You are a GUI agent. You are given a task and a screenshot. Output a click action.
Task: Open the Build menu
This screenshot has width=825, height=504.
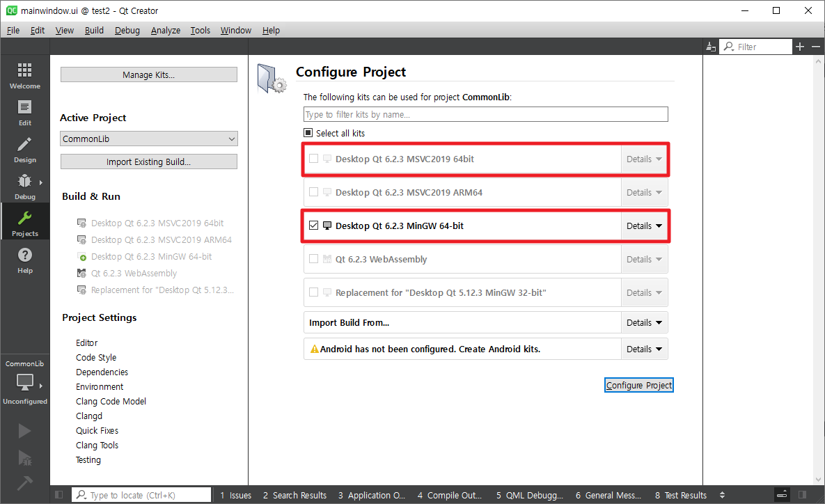(x=94, y=31)
